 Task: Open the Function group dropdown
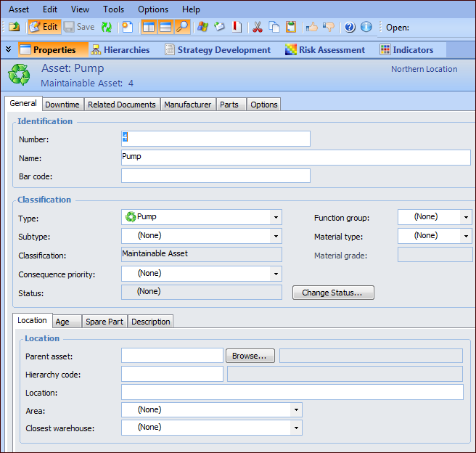(465, 217)
